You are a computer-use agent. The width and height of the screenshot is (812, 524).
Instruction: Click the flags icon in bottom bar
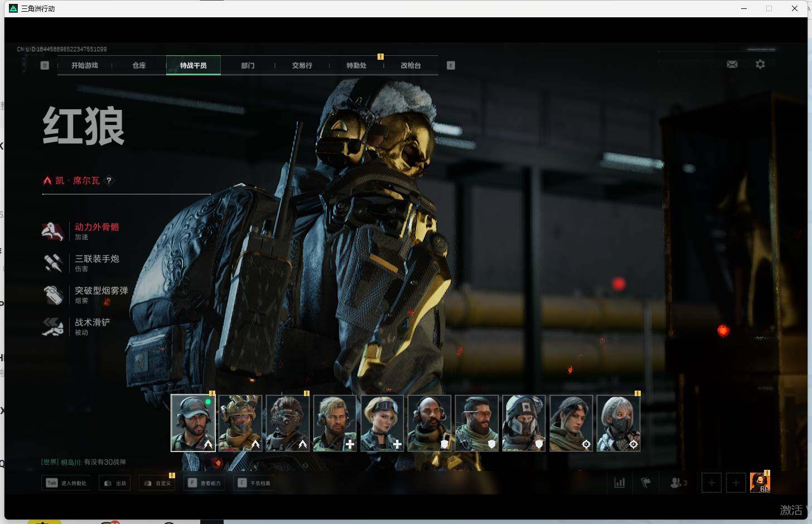pyautogui.click(x=646, y=483)
